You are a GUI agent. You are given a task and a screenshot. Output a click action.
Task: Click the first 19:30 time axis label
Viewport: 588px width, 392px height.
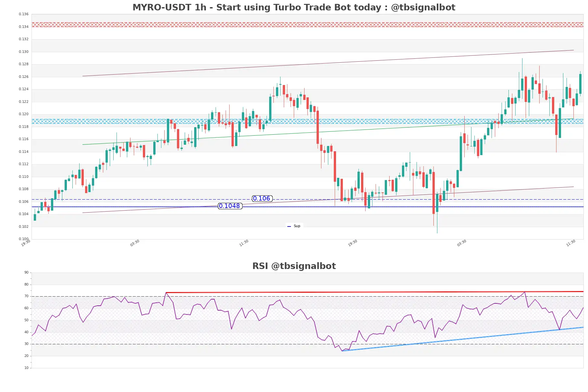pyautogui.click(x=26, y=243)
